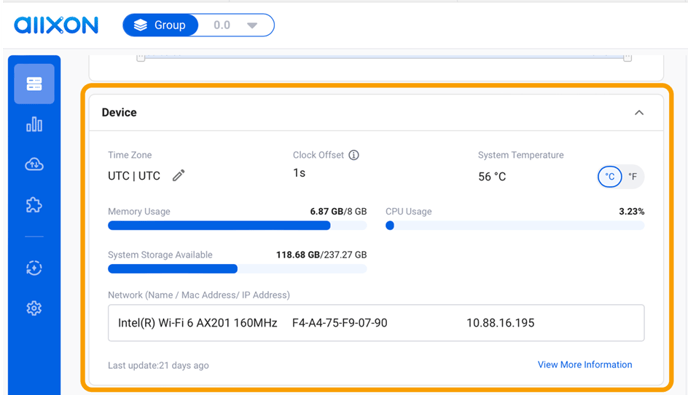Open the gear settings icon in the sidebar
Viewport: 688px width, 395px height.
[x=34, y=308]
